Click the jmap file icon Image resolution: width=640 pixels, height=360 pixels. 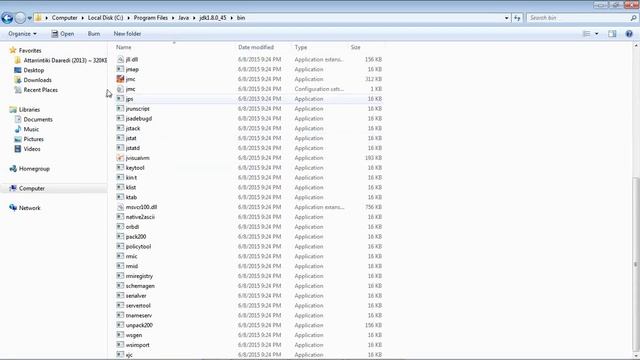[x=120, y=69]
